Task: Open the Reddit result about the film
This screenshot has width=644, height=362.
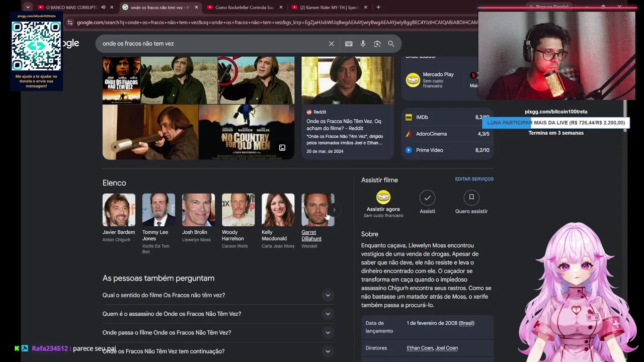Action: tap(344, 125)
